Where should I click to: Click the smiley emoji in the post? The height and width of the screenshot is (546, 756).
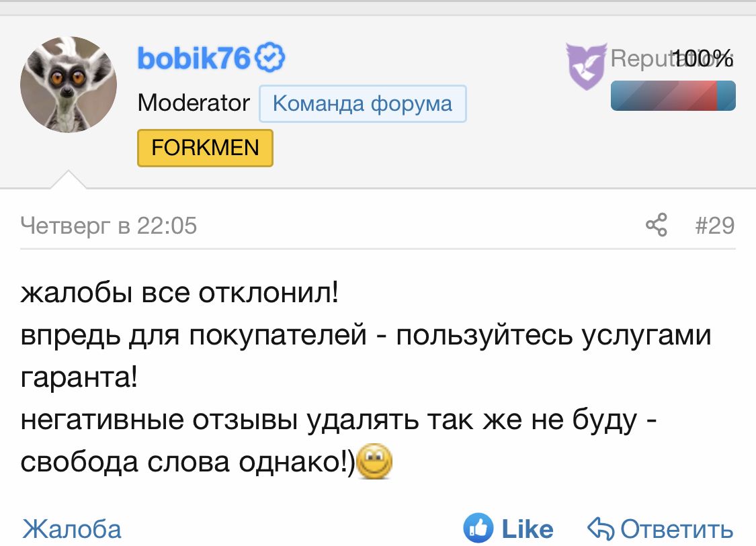(374, 462)
